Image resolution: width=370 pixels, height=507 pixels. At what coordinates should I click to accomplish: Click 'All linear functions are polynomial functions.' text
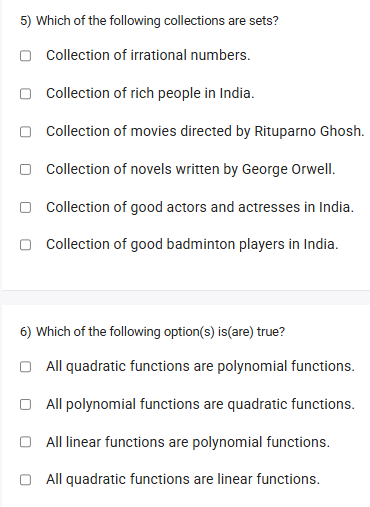coord(188,442)
